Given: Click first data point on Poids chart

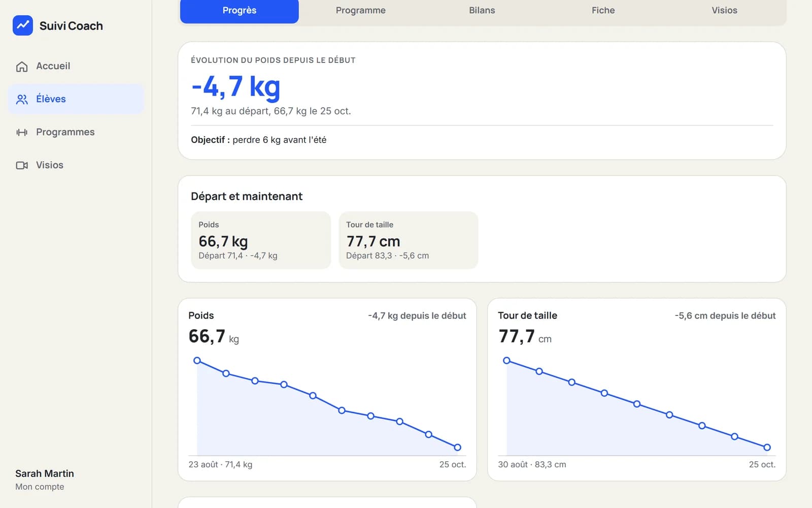Looking at the screenshot, I should click(x=197, y=361).
